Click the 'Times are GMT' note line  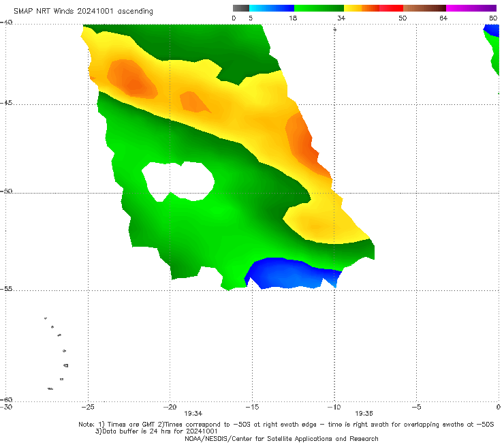[x=286, y=425]
